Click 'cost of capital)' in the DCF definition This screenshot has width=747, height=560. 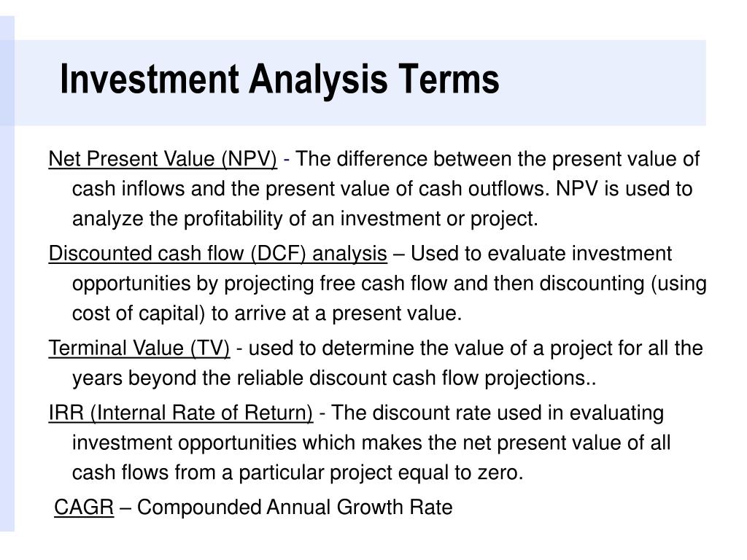[139, 314]
